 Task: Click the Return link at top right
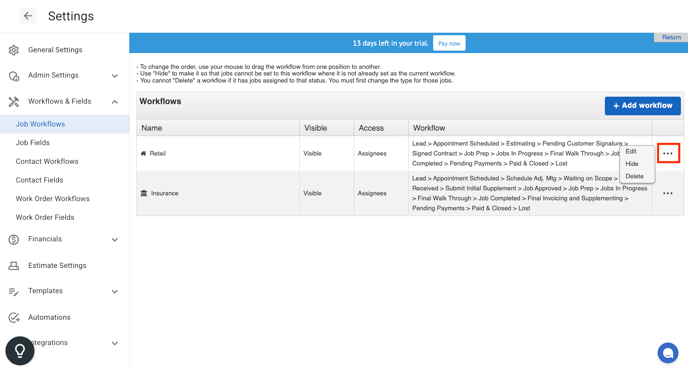pos(671,37)
